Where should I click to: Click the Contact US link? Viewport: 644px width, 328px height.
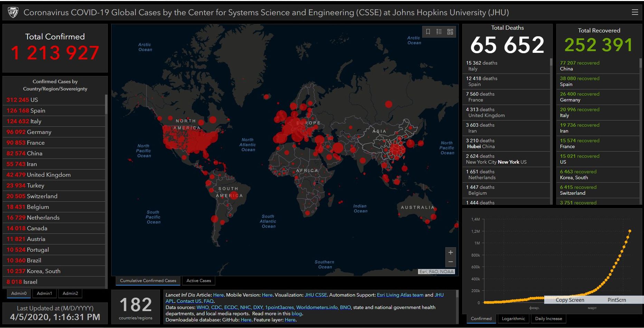(x=189, y=301)
